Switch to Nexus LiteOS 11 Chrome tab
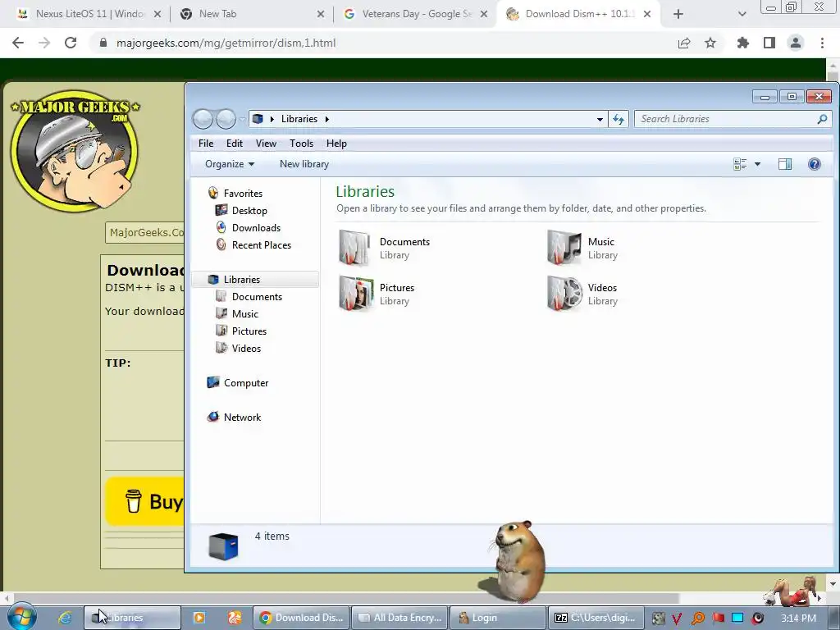This screenshot has height=630, width=840. [x=89, y=14]
